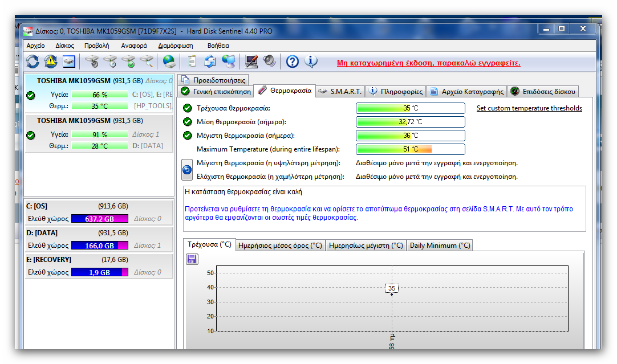617x364 pixels.
Task: Click the disk with speaker test icon
Action: pos(92,62)
